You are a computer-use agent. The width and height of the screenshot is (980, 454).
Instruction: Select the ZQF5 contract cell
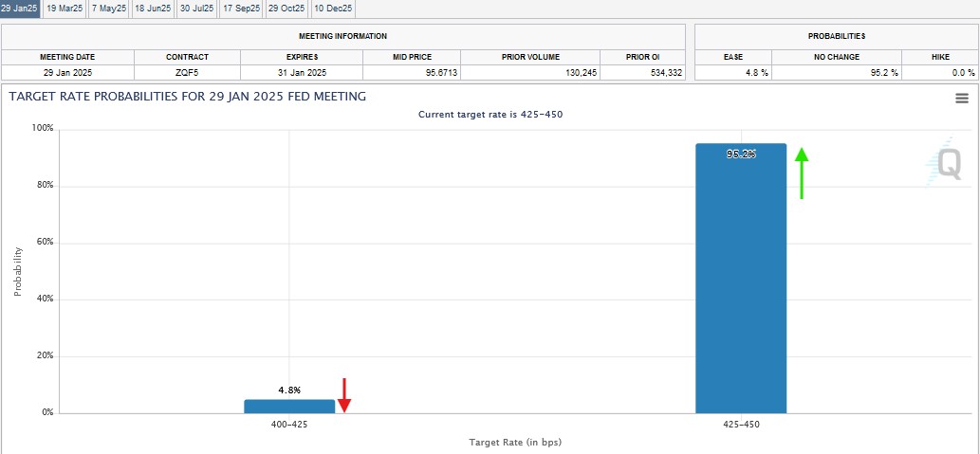click(x=187, y=72)
